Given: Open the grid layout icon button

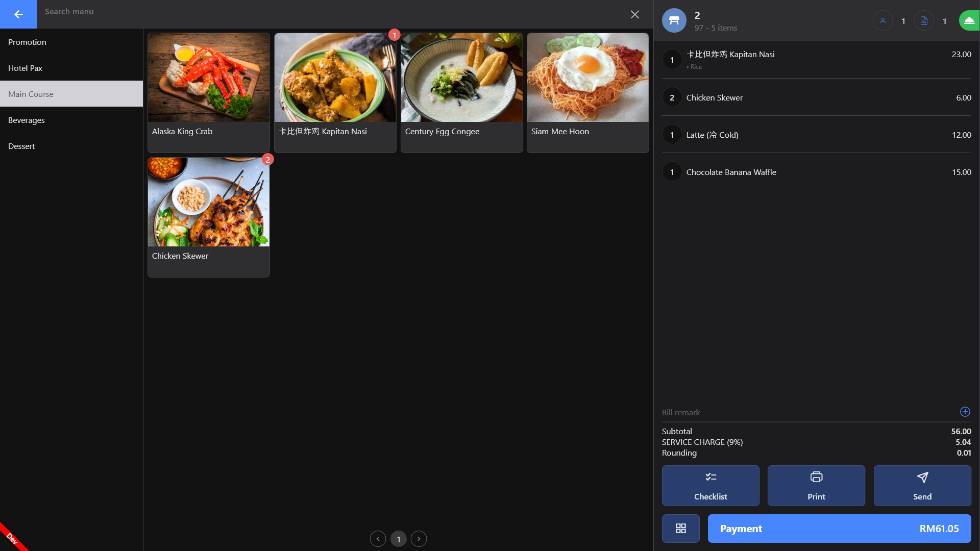Looking at the screenshot, I should tap(680, 529).
